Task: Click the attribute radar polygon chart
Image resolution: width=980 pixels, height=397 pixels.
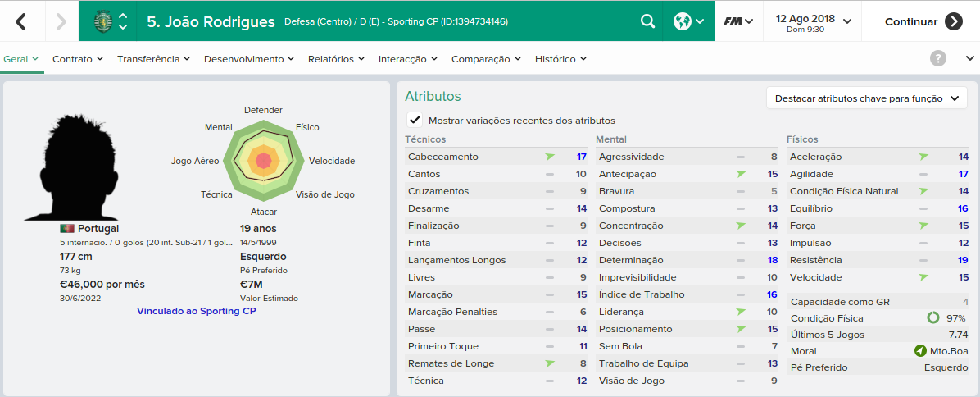Action: (x=263, y=161)
